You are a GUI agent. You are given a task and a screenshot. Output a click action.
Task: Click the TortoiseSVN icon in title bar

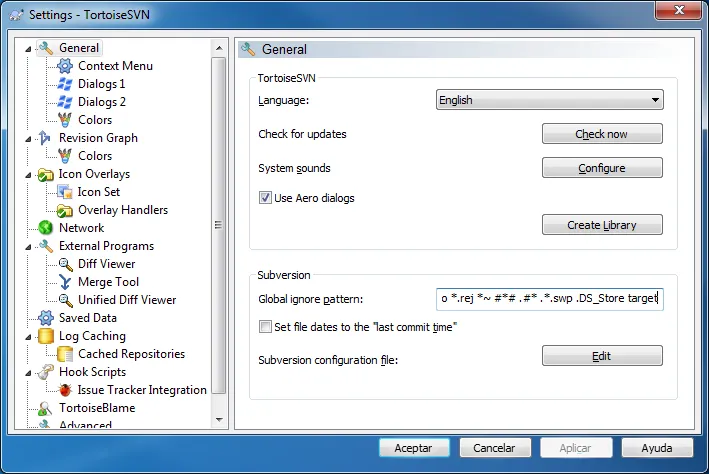(x=16, y=15)
